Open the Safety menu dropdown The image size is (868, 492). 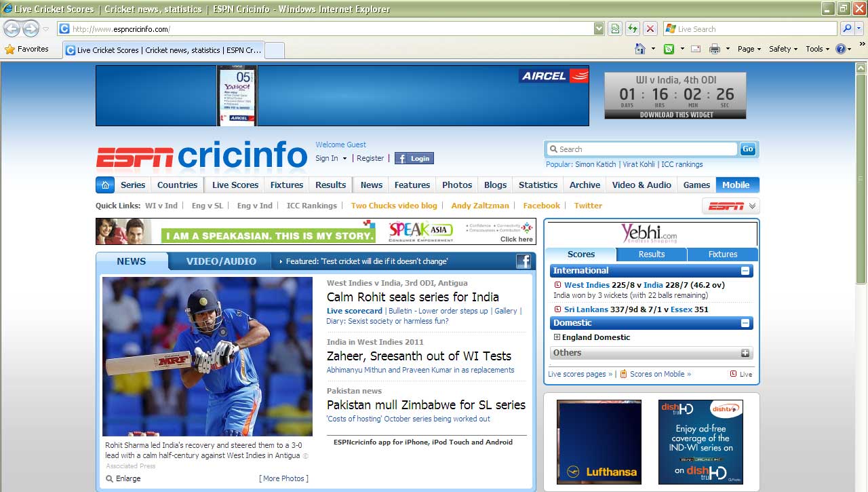tap(783, 49)
